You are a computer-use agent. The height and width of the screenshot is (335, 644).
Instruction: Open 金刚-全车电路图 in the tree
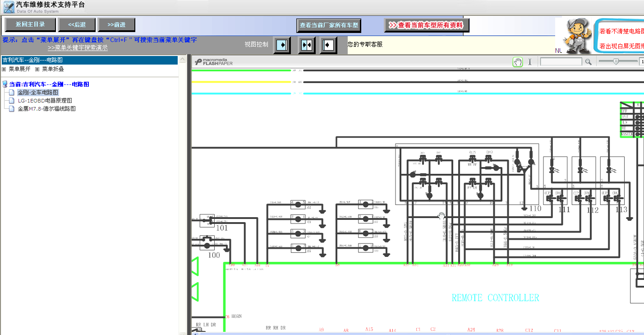[x=38, y=93]
